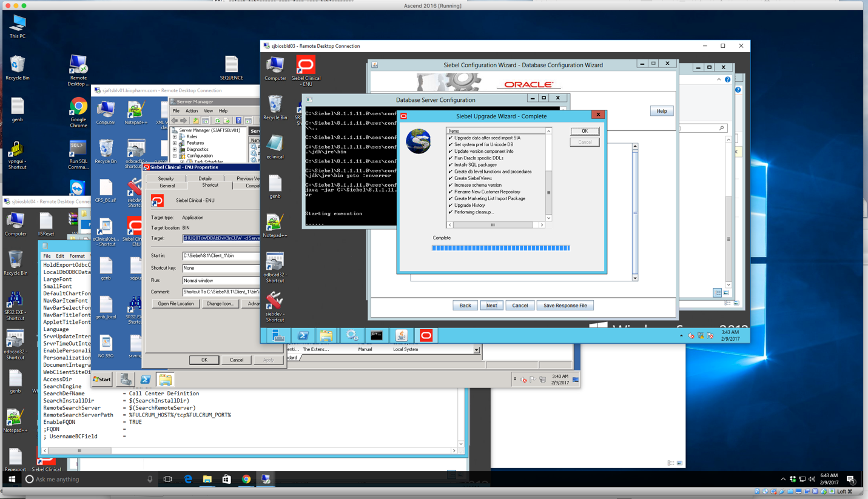Click Open File Location in the Properties dialog
Viewport: 868px width, 499px height.
click(176, 304)
